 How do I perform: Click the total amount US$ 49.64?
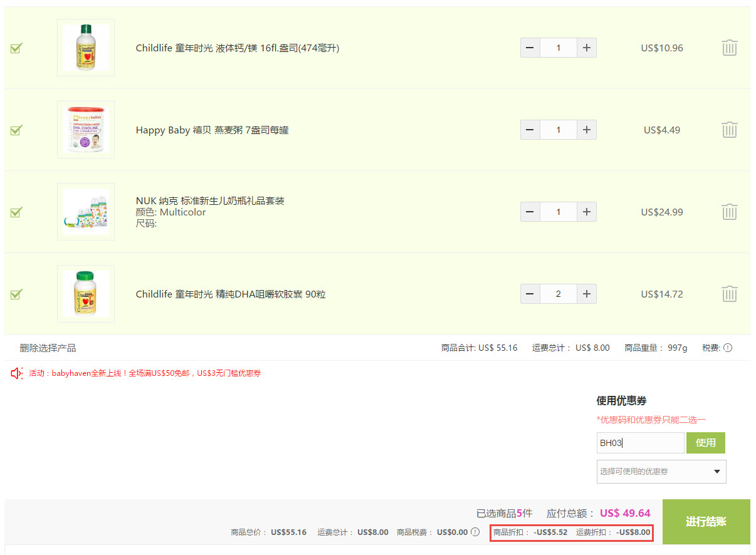625,513
